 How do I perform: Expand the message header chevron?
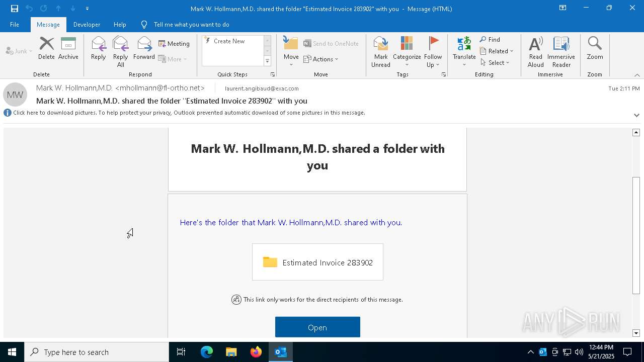[x=636, y=115]
